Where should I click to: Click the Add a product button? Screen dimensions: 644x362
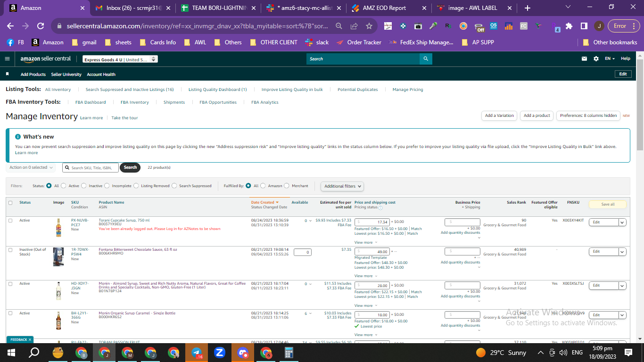[537, 115]
